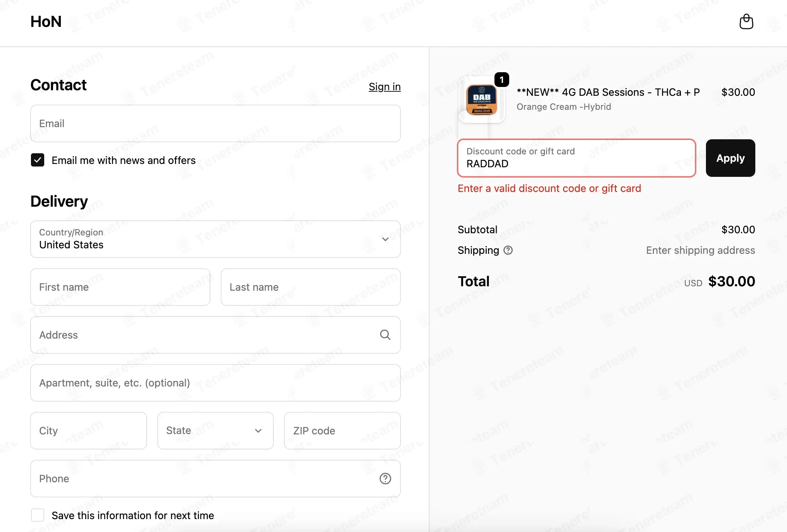
Task: Select the product title 4G DAB Sessions
Action: point(608,92)
